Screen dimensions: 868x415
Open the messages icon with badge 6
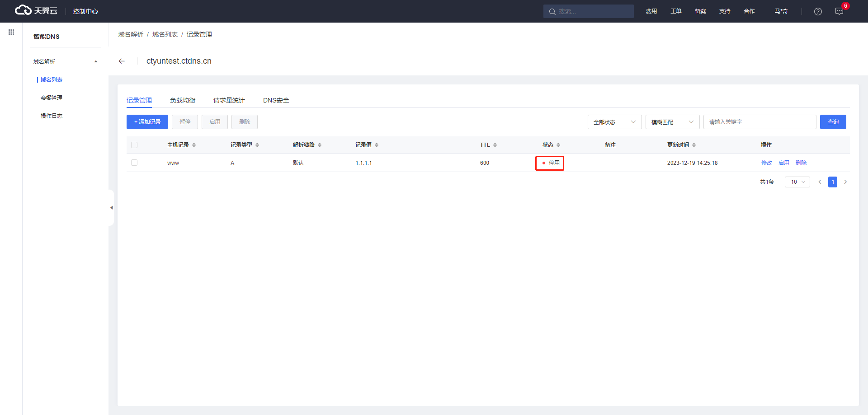pyautogui.click(x=840, y=11)
